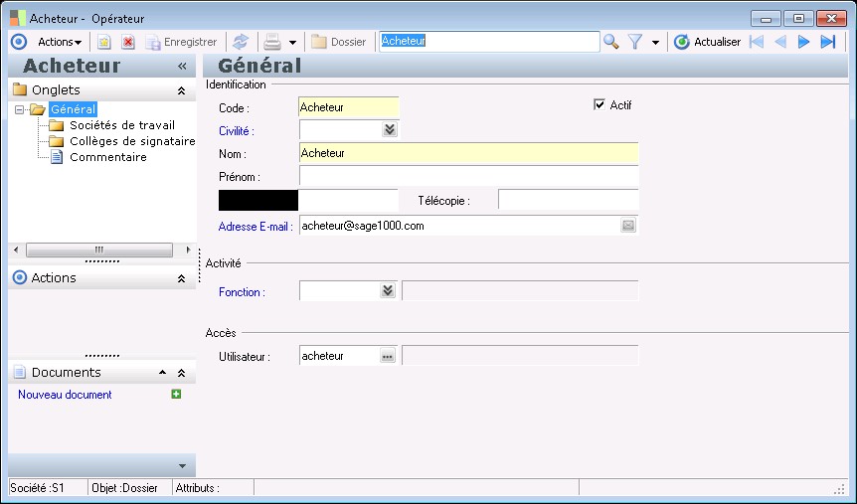
Task: Click the Documents section page icon
Action: [x=20, y=372]
